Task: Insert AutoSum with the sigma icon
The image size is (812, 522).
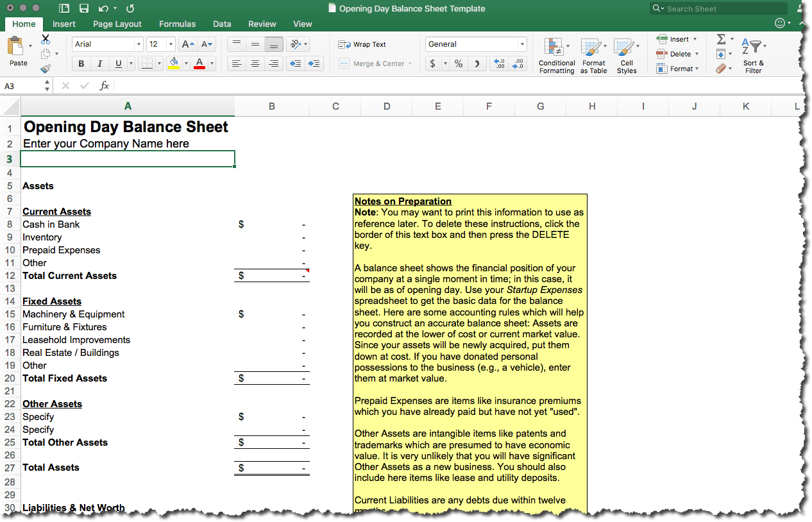Action: pos(721,39)
